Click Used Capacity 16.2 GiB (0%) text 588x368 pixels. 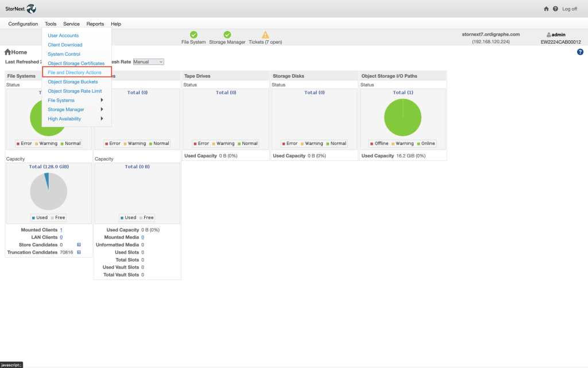coord(393,156)
